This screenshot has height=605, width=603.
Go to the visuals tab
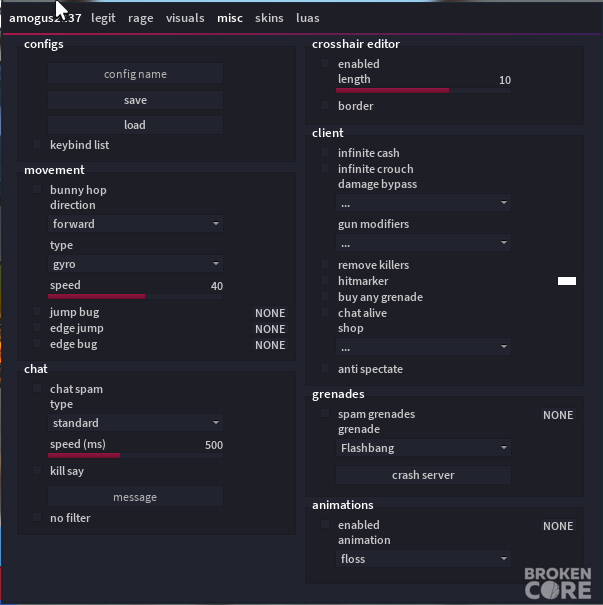185,18
